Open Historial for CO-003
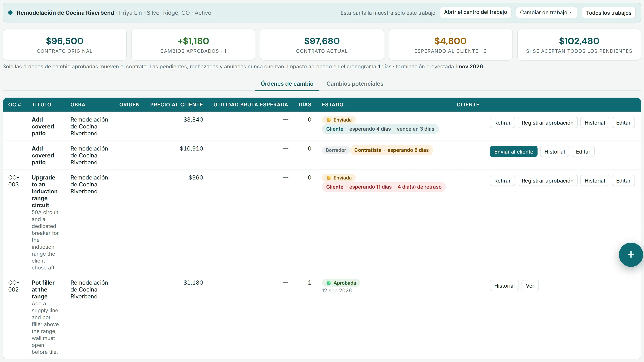This screenshot has height=362, width=644. coord(594,181)
